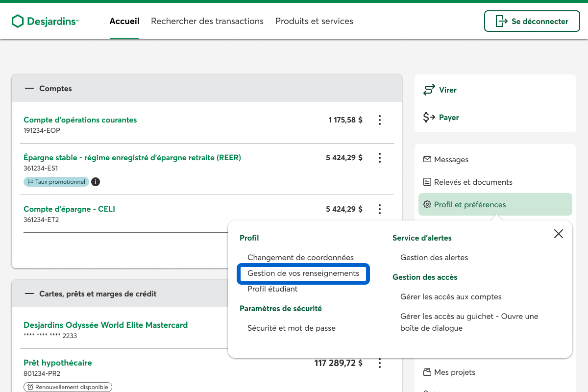Switch to Rechercher des transactions tab
The height and width of the screenshot is (392, 588).
[207, 21]
